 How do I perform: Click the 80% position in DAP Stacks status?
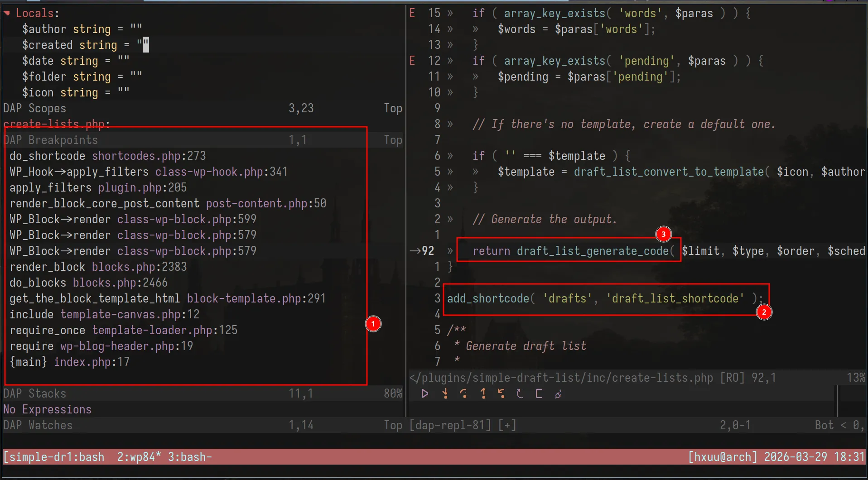point(393,394)
